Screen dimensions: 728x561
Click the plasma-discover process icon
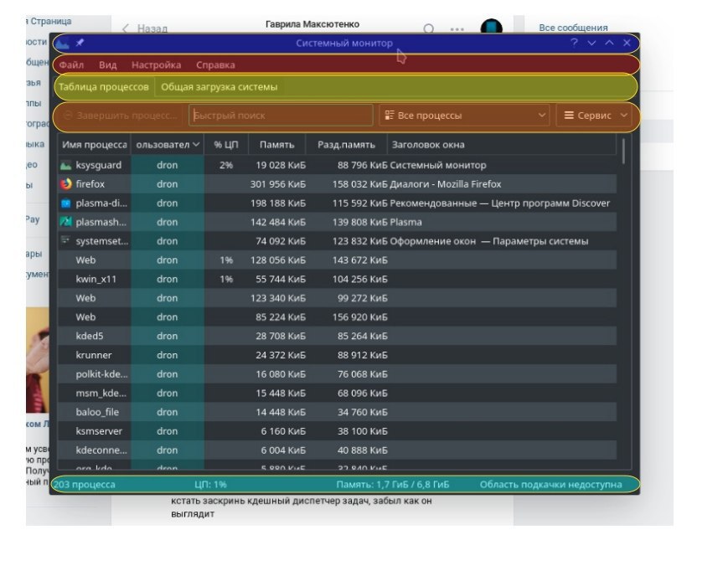pyautogui.click(x=66, y=203)
